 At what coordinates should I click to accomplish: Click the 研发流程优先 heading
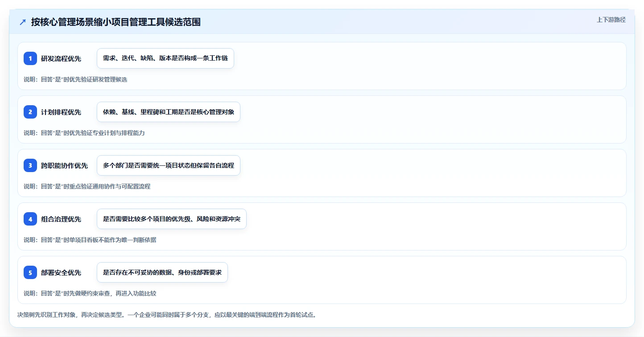(61, 58)
